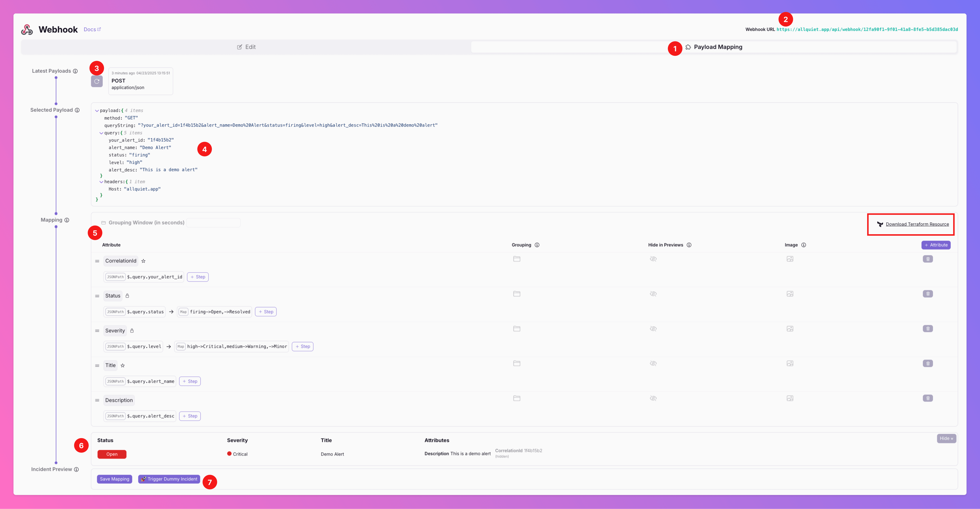Screen dimensions: 980x509
Task: Collapse the query JSON node
Action: (x=101, y=133)
